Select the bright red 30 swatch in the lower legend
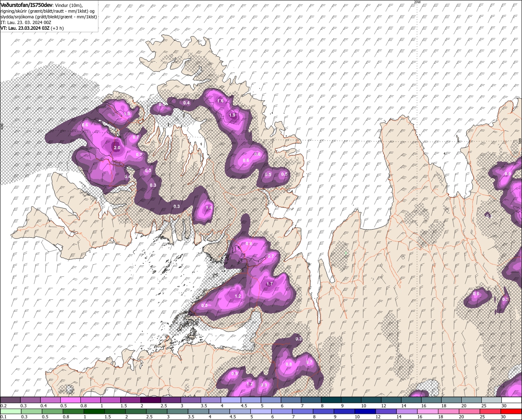 tap(512, 411)
